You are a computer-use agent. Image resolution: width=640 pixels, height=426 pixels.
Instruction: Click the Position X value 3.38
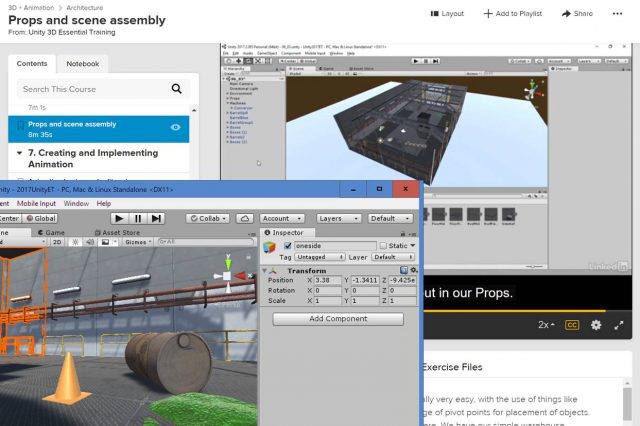coord(327,280)
